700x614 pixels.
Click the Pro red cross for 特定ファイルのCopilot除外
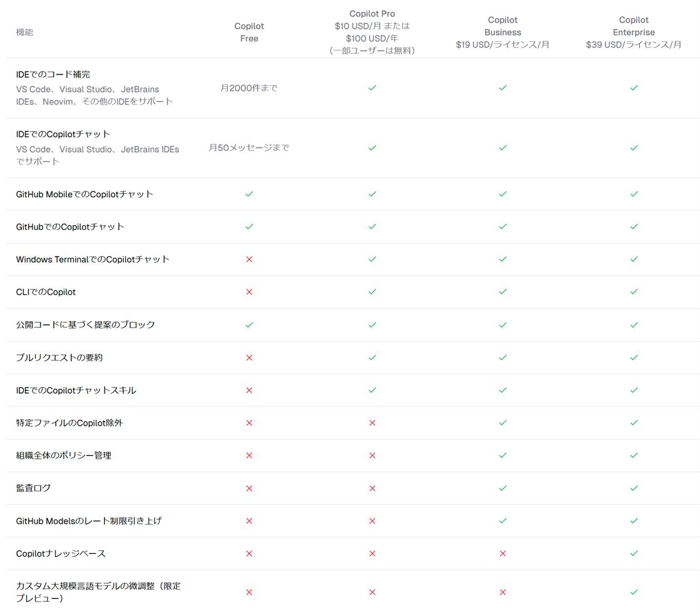[x=372, y=423]
